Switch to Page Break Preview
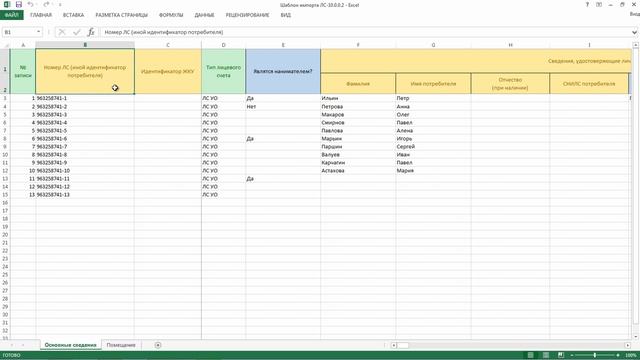640x360 pixels. (561, 355)
